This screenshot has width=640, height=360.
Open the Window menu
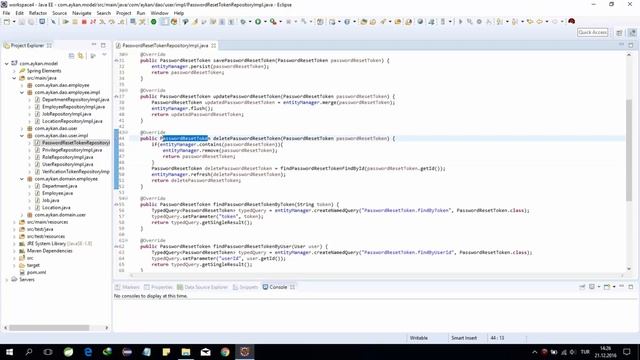(159, 13)
